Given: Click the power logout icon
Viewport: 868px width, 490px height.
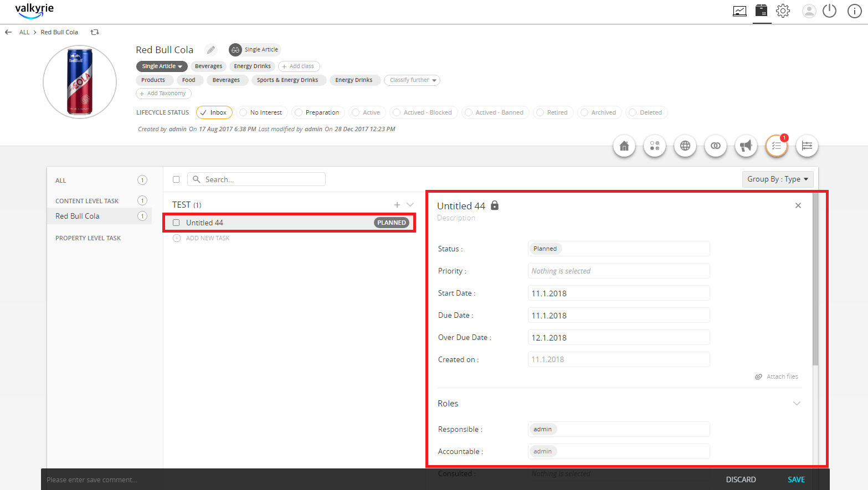Looking at the screenshot, I should [829, 11].
